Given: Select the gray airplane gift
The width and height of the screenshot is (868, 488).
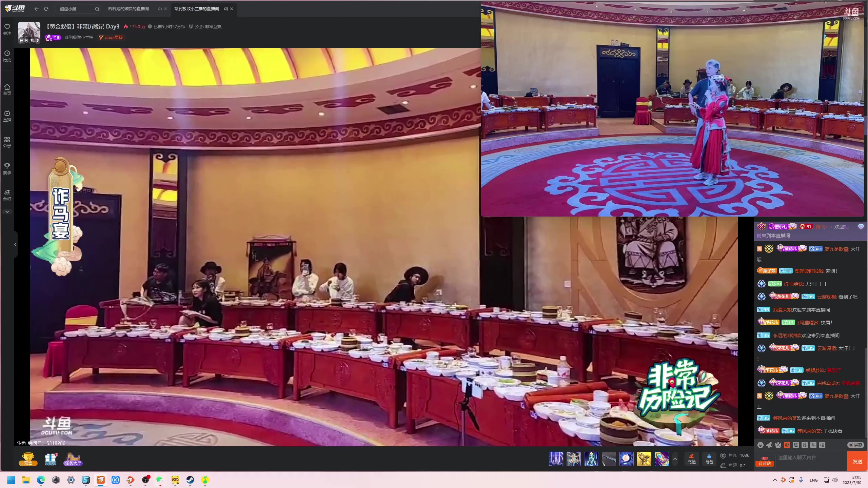Looking at the screenshot, I should (x=609, y=459).
